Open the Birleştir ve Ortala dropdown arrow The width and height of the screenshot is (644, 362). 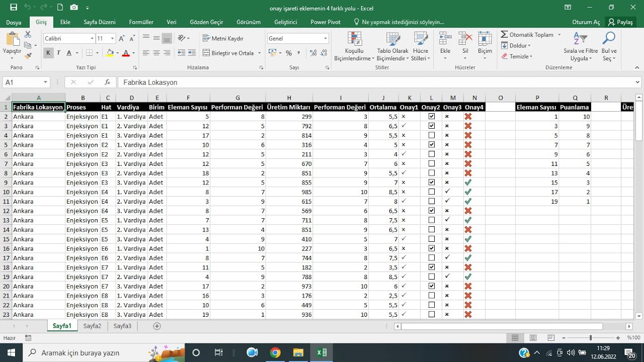(x=260, y=53)
